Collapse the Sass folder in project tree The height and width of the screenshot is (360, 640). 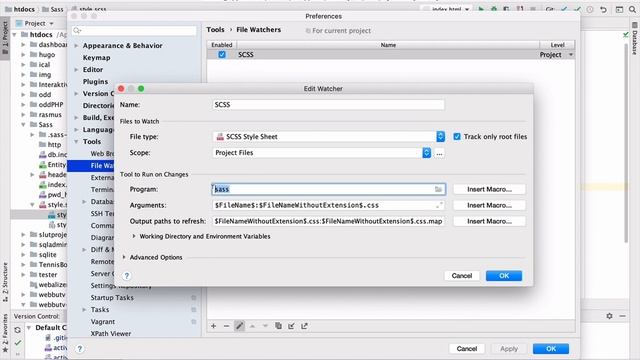point(23,125)
